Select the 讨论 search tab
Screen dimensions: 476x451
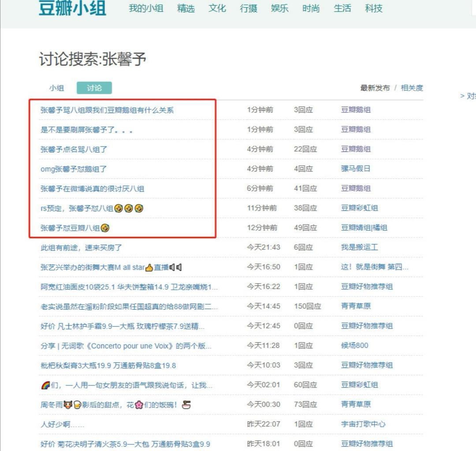coord(94,88)
